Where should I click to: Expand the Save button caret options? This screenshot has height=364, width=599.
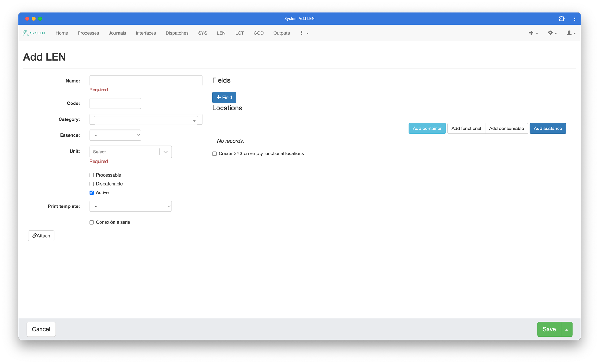point(567,329)
